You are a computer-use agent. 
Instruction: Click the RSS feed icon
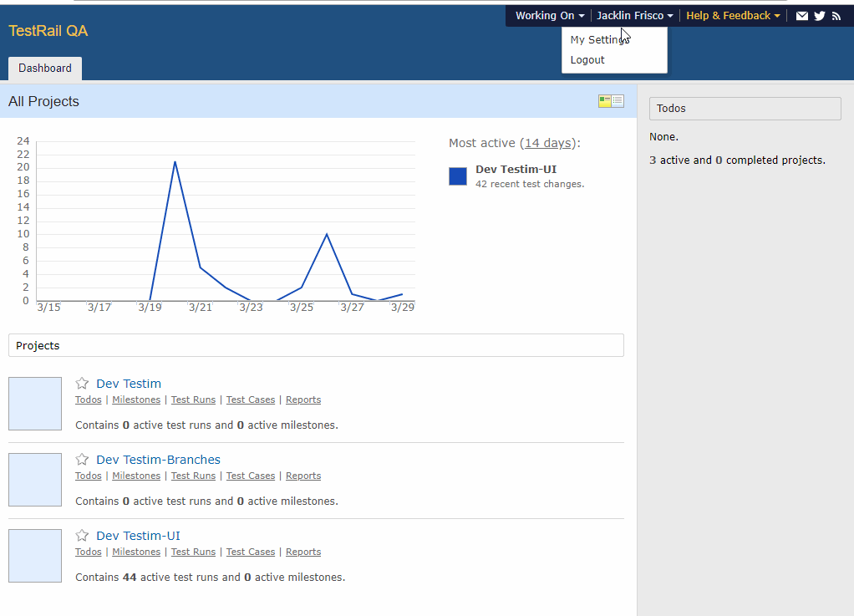point(836,16)
